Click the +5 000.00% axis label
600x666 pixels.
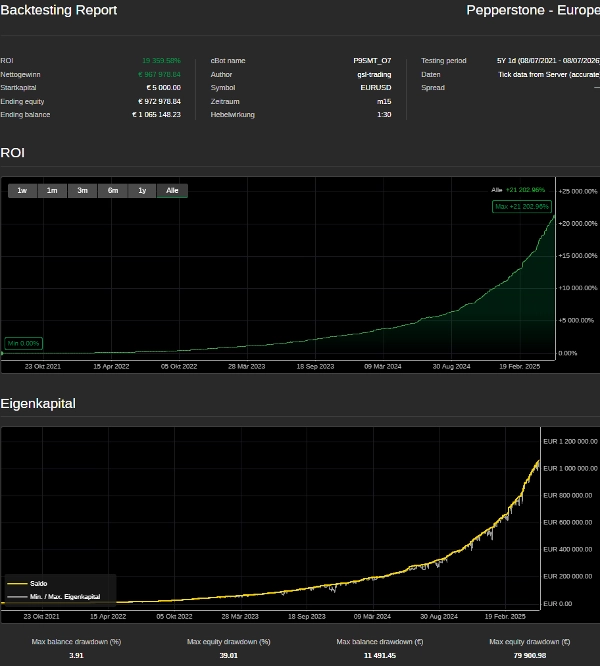pos(576,320)
